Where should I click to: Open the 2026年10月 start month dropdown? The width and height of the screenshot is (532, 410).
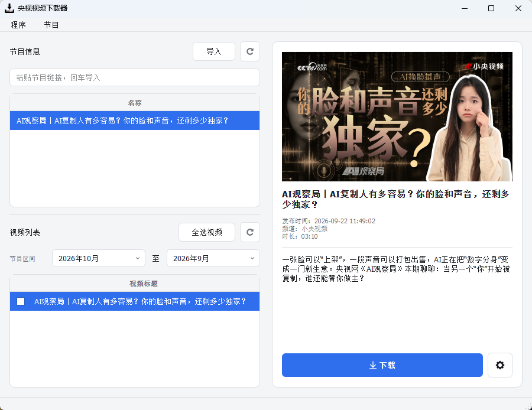(99, 258)
